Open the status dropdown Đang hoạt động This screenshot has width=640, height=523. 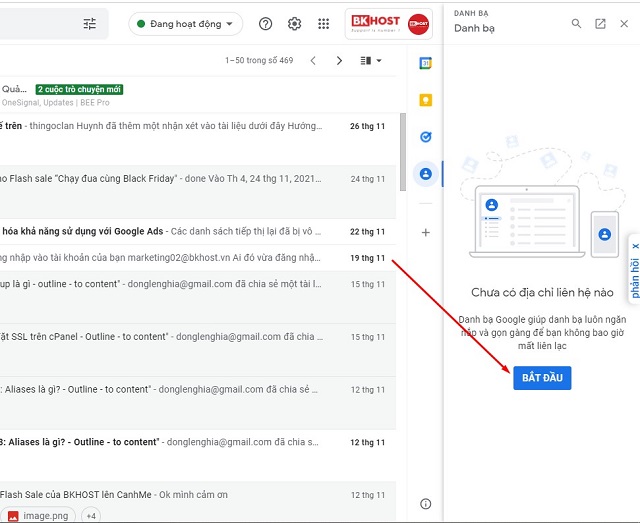[x=186, y=24]
